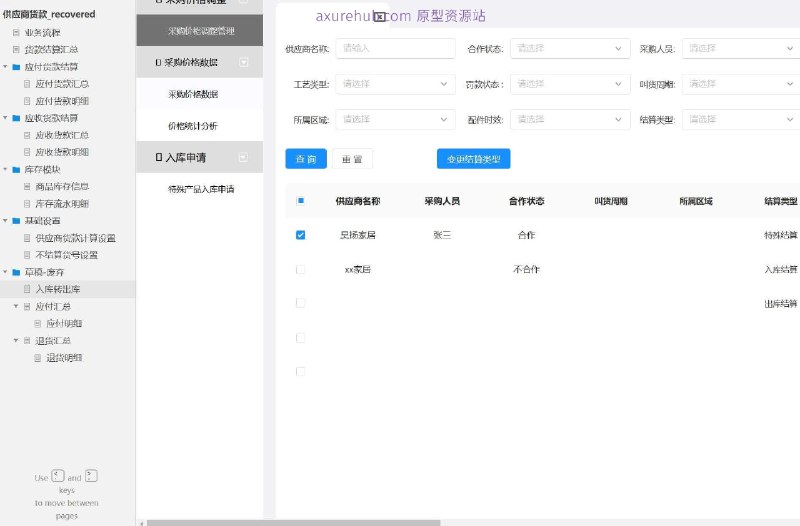The image size is (800, 526).
Task: Open the 库存流水明细 page in tree
Action: tap(62, 204)
